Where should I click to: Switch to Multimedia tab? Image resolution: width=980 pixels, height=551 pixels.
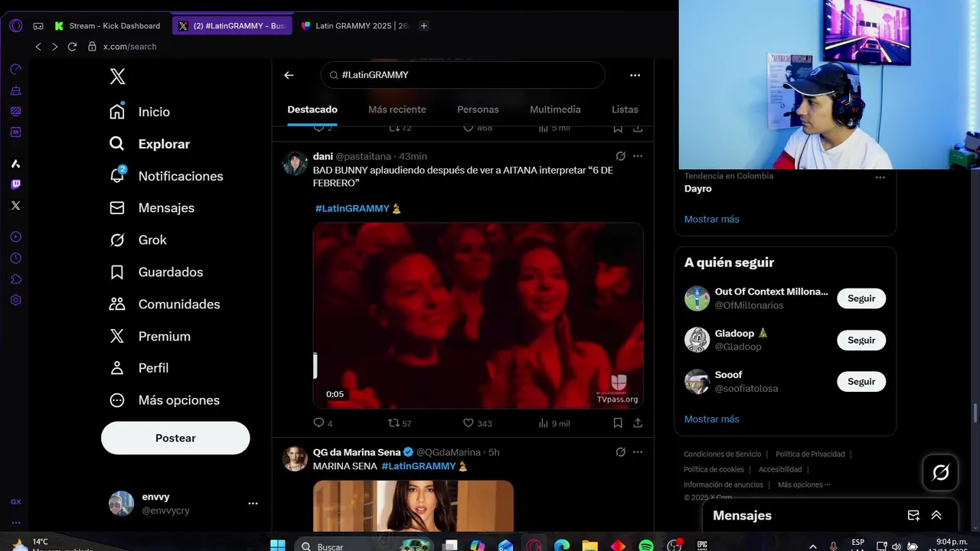click(x=555, y=109)
